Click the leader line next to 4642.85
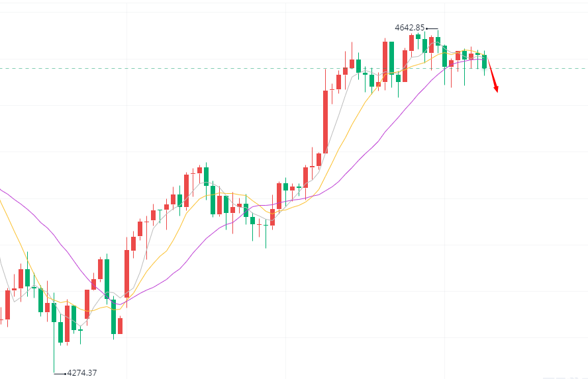The height and width of the screenshot is (379, 588). tap(433, 28)
